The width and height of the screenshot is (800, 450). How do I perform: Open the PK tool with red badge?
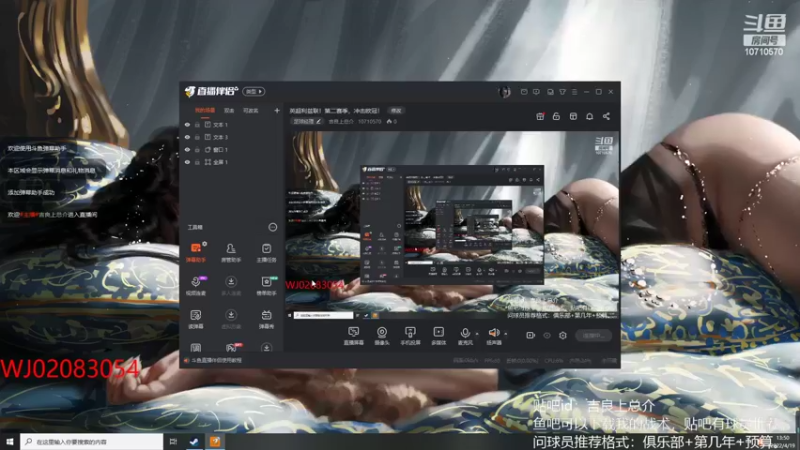tap(232, 348)
